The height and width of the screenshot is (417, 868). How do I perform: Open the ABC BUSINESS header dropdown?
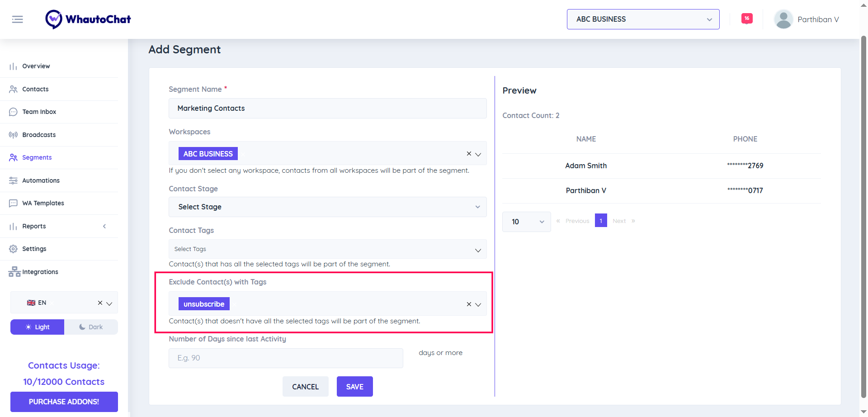pyautogui.click(x=643, y=19)
